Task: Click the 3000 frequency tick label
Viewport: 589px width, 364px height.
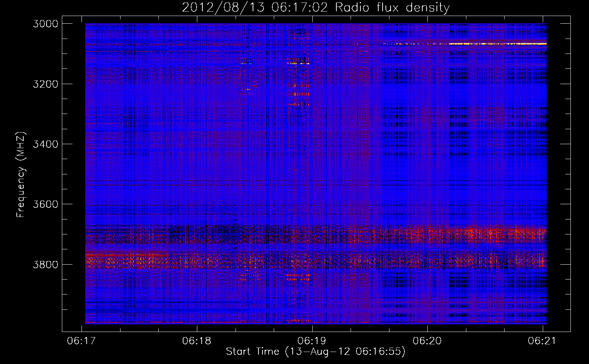Action: (46, 24)
